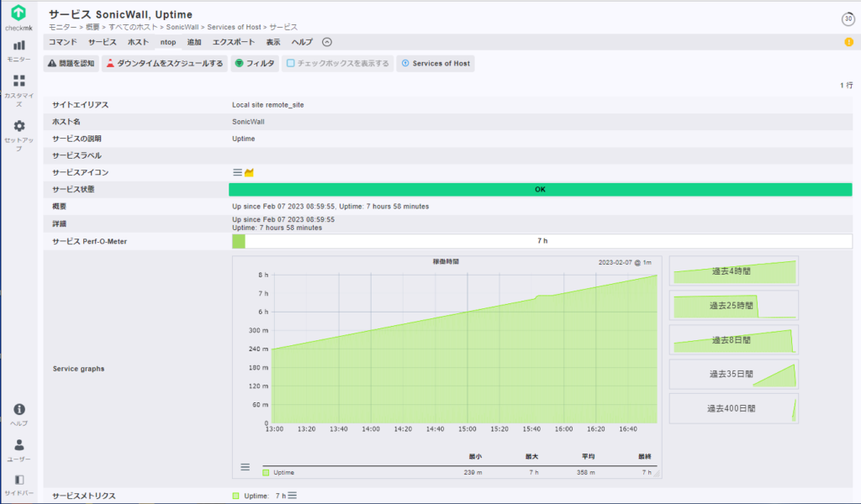Click ダウンタイムをスケジュールする button
The height and width of the screenshot is (504, 861).
[165, 64]
